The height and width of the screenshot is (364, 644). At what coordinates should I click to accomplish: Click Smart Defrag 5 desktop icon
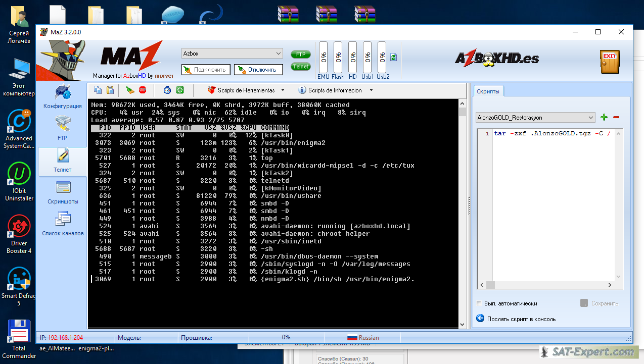click(x=19, y=287)
